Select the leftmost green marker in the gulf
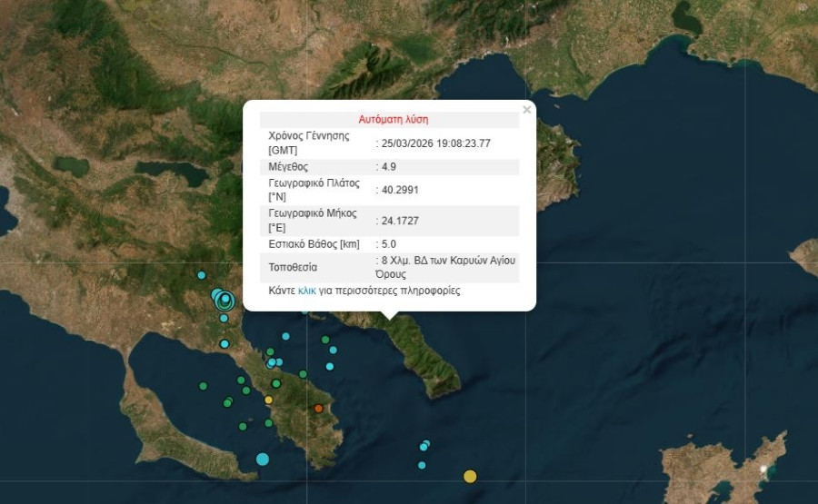 (x=203, y=386)
